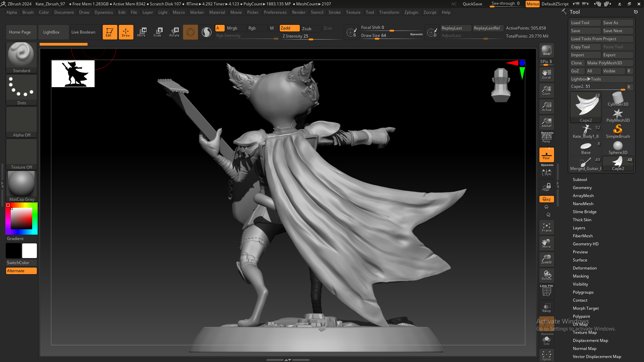Click the camera head orientation gizmo

[x=500, y=85]
